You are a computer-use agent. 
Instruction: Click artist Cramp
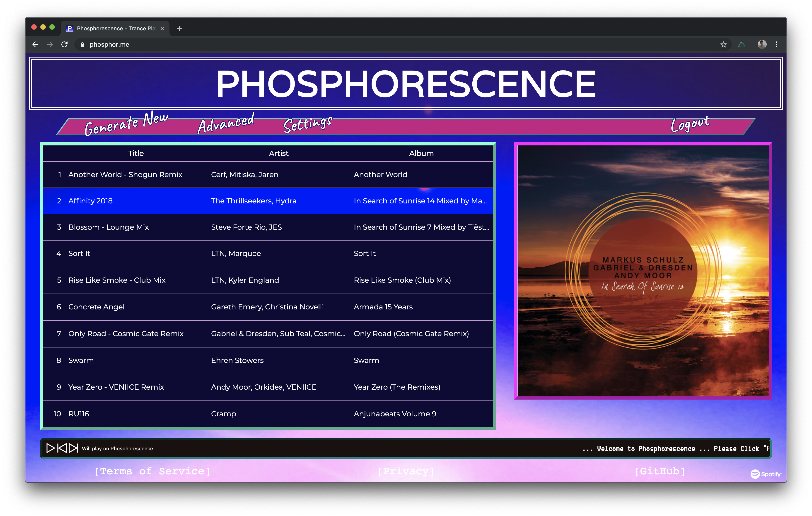223,414
